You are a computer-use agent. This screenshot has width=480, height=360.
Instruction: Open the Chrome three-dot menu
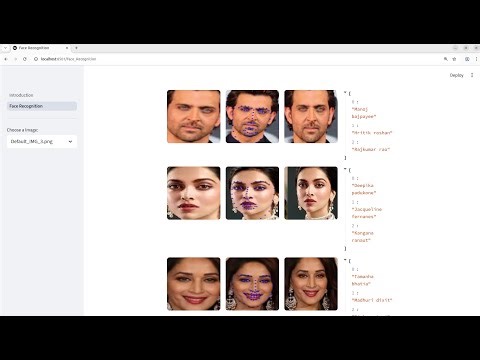476,59
